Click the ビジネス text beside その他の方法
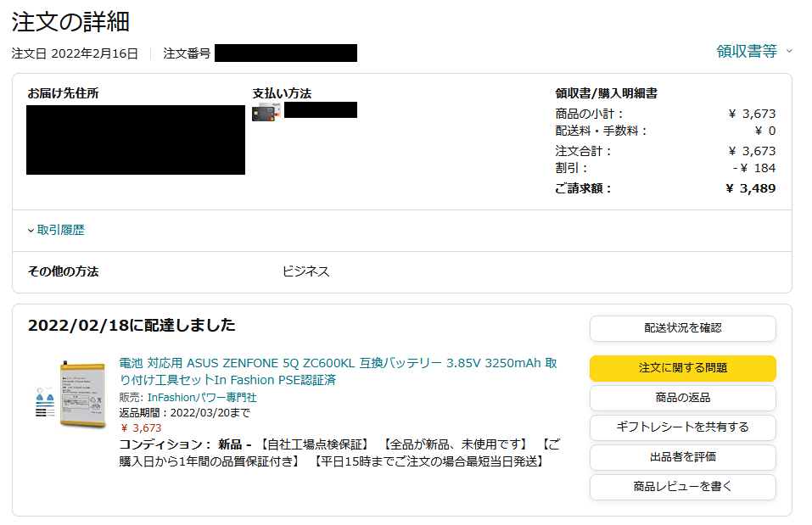The image size is (812, 525). click(306, 271)
